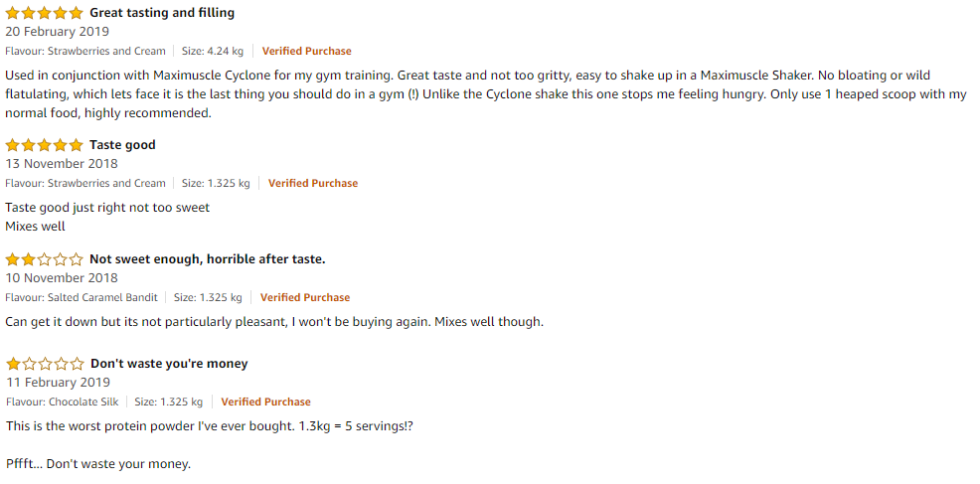Click Verified Purchase on Chocolate Silk review
The width and height of the screenshot is (980, 484).
[265, 403]
